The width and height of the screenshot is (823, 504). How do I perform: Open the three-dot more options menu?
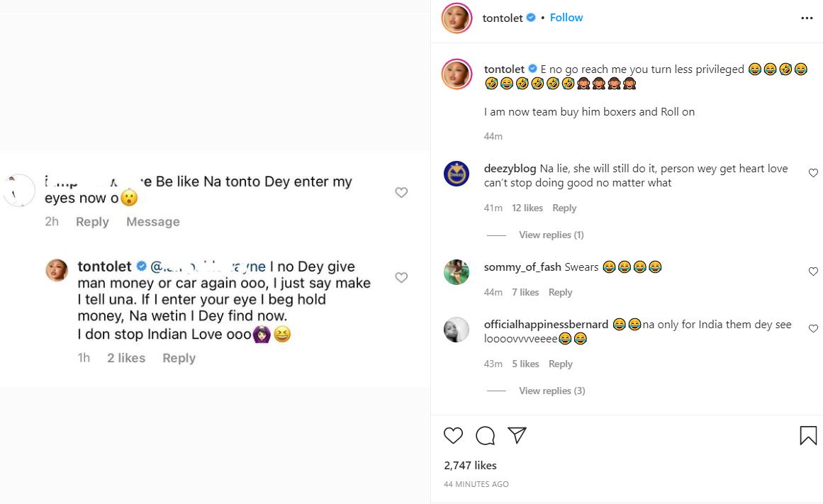[807, 18]
